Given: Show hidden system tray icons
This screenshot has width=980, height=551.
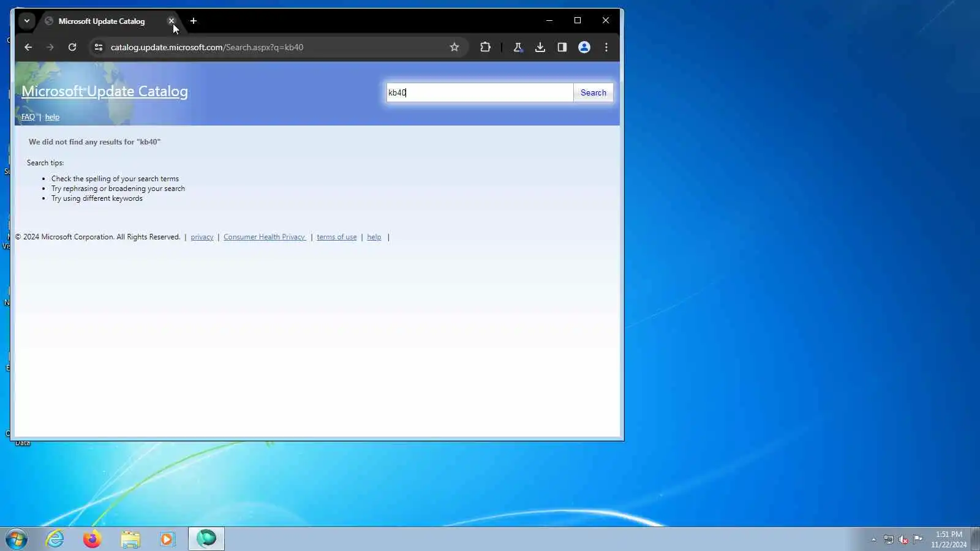Looking at the screenshot, I should pos(873,539).
